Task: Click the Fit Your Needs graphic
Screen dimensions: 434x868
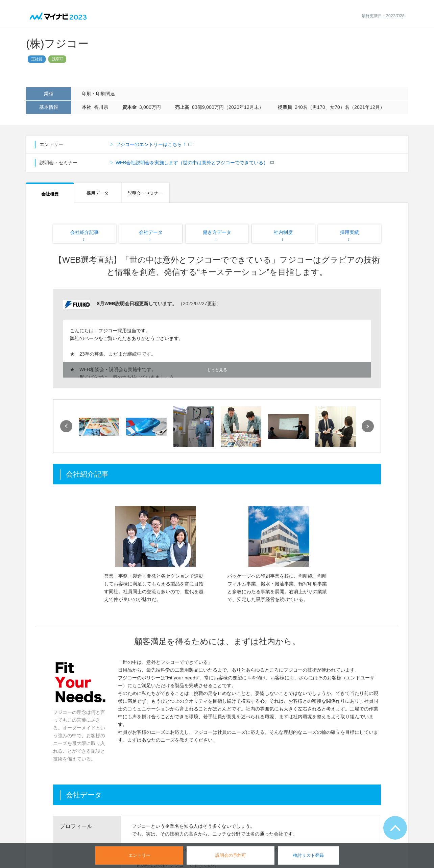Action: point(80,682)
